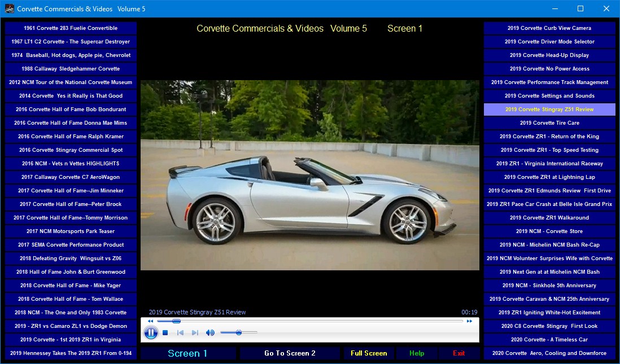Open 2016 Hall of Fame Ralph Kramer
The width and height of the screenshot is (620, 364).
tap(71, 137)
